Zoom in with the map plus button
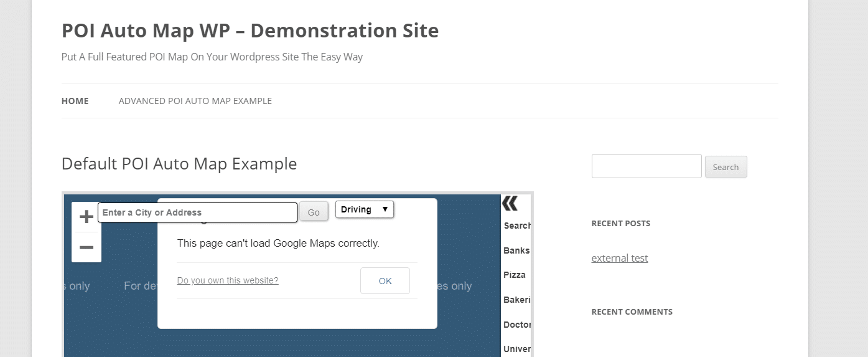Screen dimensions: 868x357 tap(86, 217)
